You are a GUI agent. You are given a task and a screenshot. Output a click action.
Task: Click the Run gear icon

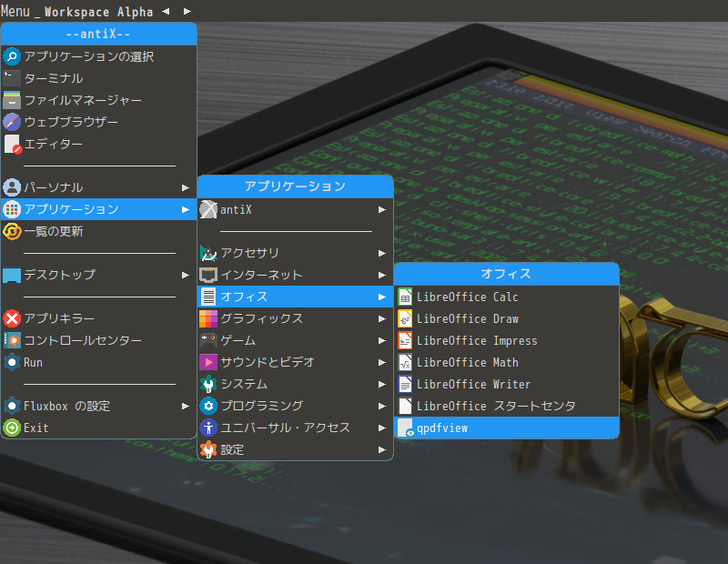point(12,362)
